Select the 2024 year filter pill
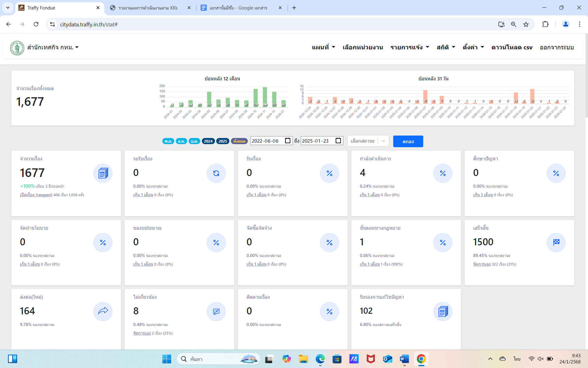Screen dimensions: 588x368 click(208, 141)
